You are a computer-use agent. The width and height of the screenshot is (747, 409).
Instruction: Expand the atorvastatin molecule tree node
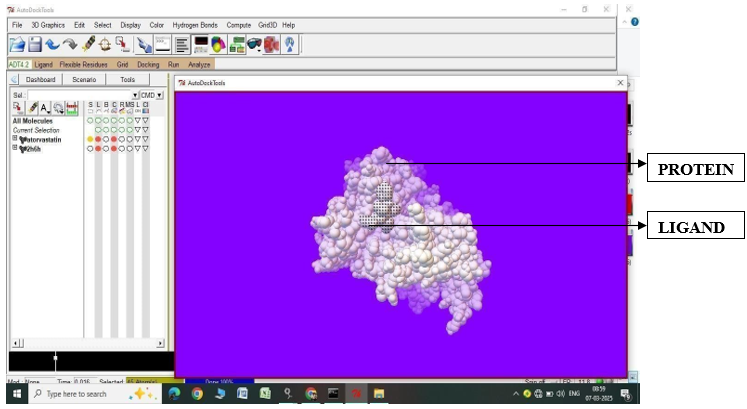click(x=15, y=139)
